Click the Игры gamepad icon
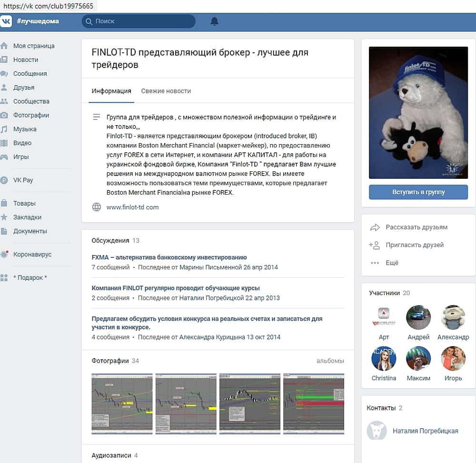476x463 pixels. (4, 157)
